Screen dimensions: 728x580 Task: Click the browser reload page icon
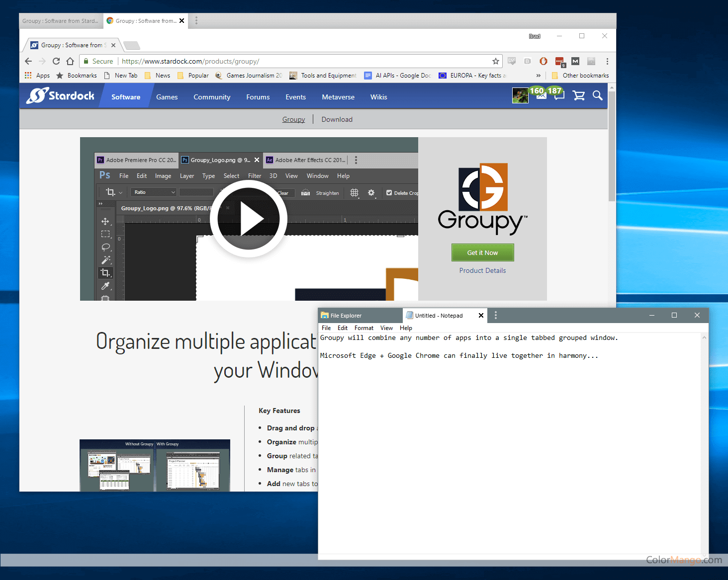(56, 61)
